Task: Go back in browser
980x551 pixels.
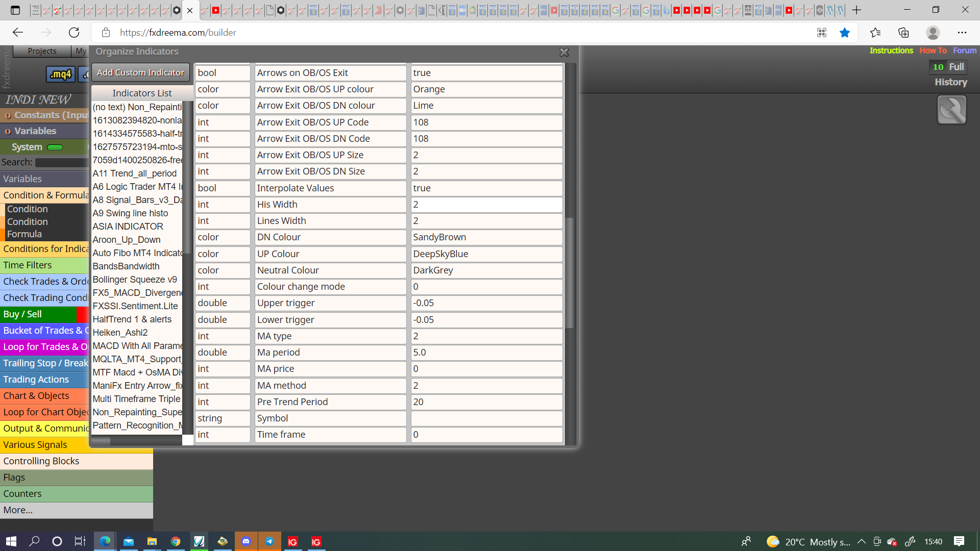Action: (x=18, y=33)
